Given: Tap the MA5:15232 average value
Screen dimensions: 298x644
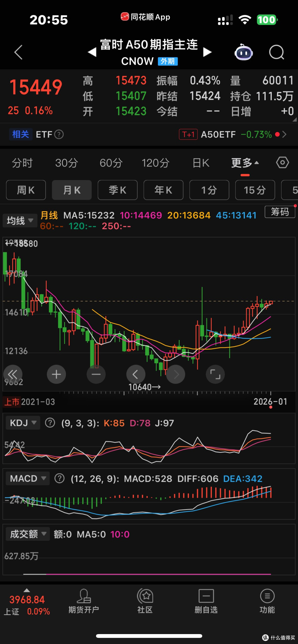Looking at the screenshot, I should pos(89,215).
